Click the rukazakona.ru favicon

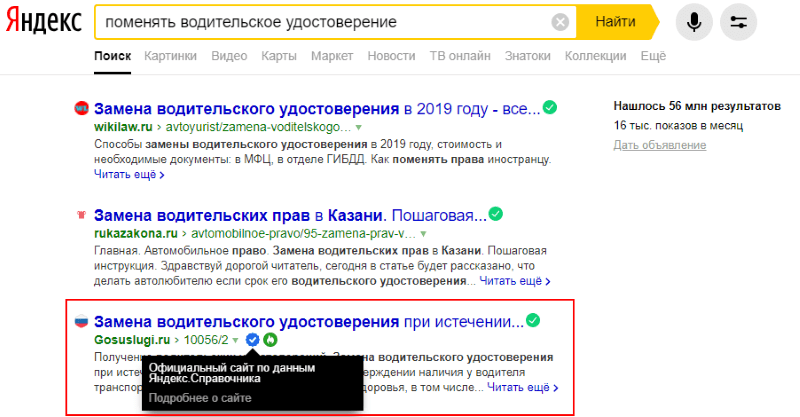[82, 215]
